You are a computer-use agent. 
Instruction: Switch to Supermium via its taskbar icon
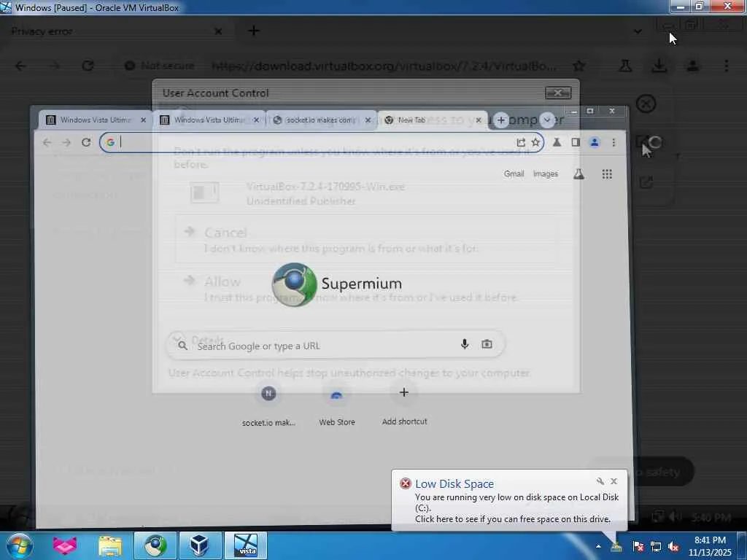click(155, 545)
